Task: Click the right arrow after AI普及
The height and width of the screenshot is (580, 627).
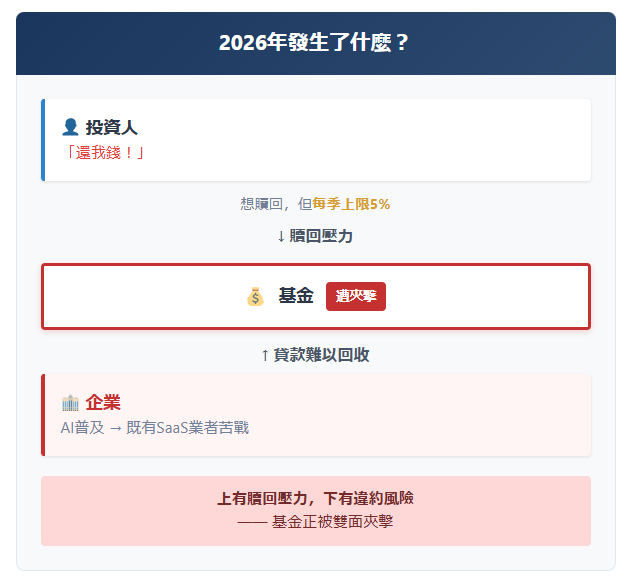Action: click(x=115, y=428)
